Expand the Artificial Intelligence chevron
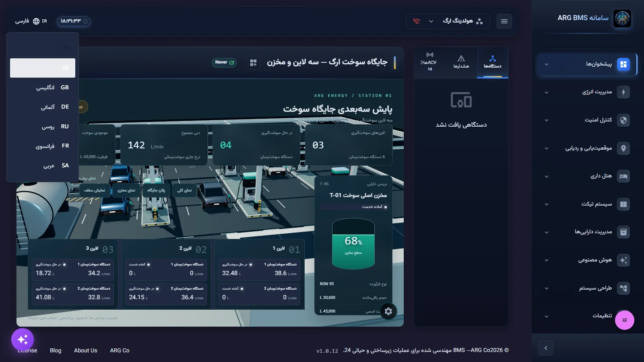The height and width of the screenshot is (362, 644). [547, 260]
